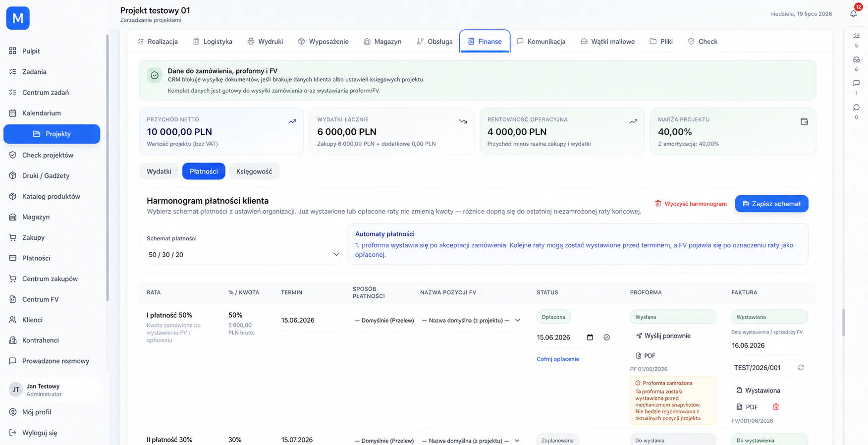Open the Pliki tab
The width and height of the screenshot is (868, 445).
coord(661,42)
